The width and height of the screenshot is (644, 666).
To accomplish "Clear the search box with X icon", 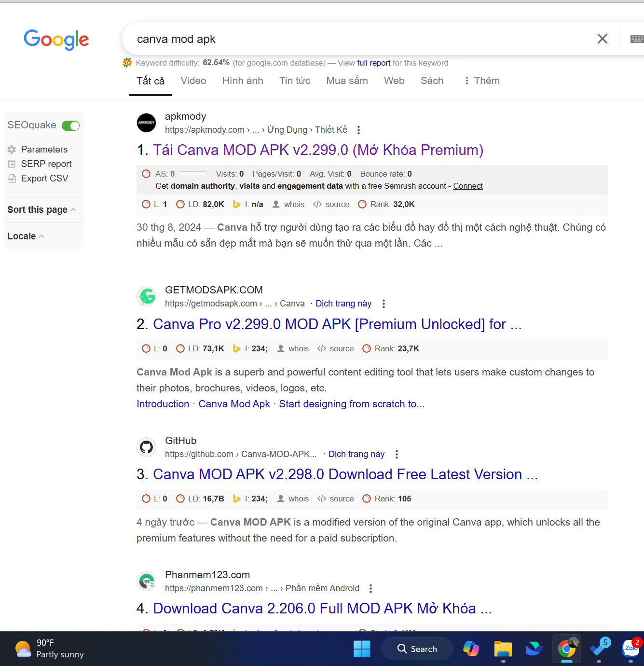I will tap(602, 39).
